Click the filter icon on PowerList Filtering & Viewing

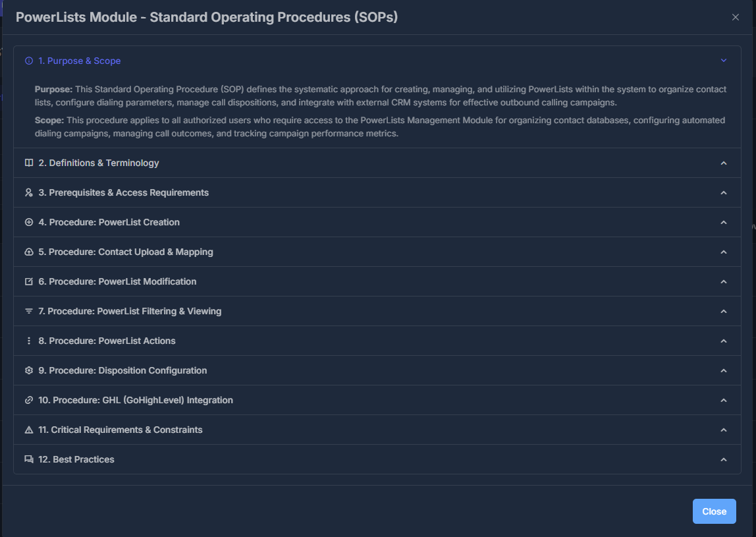[28, 311]
